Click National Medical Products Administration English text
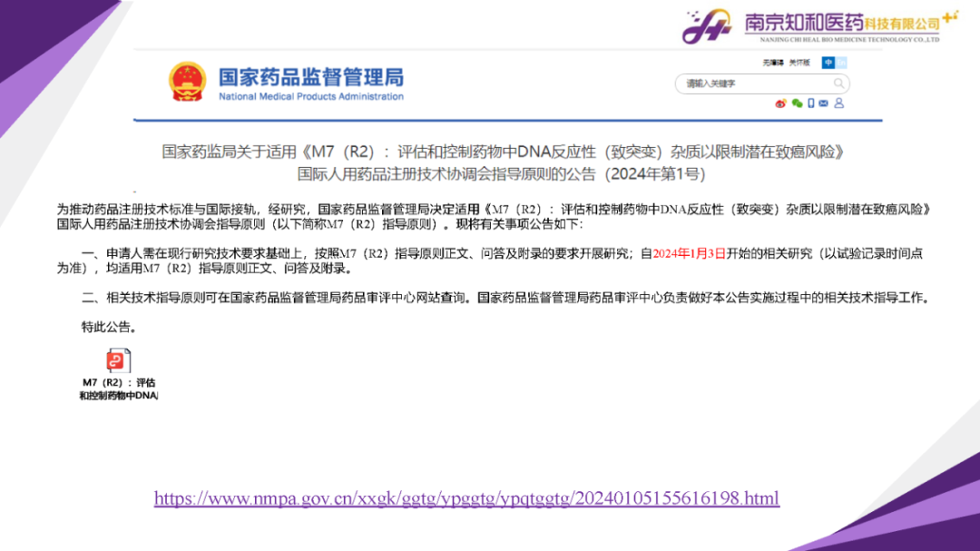Screen dimensions: 980x551 310,96
